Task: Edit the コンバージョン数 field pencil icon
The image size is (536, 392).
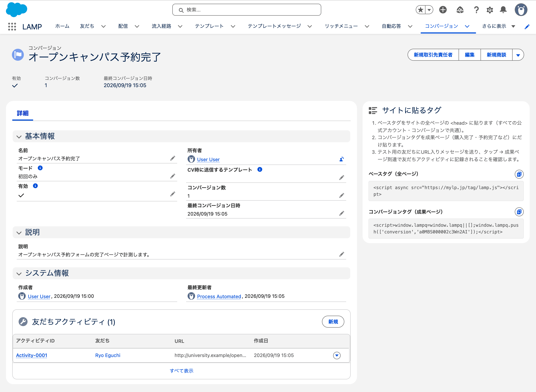Action: [342, 195]
